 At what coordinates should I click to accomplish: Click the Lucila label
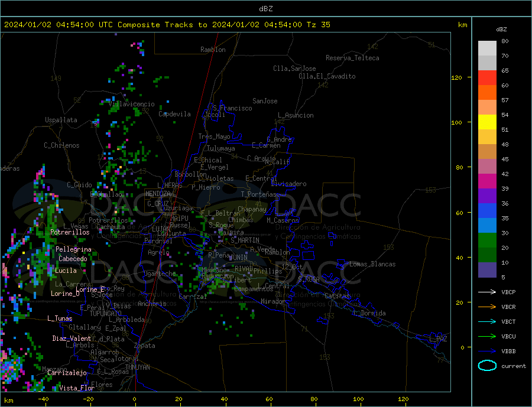tap(66, 271)
